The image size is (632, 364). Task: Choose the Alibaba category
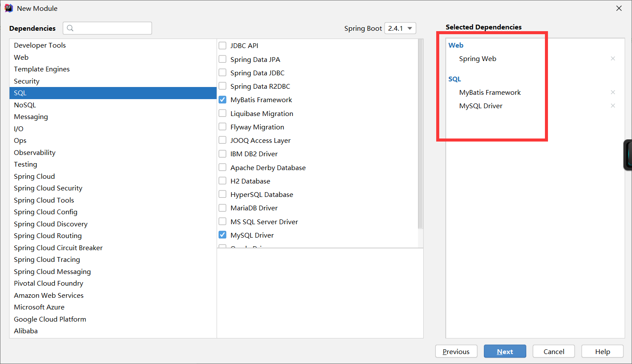113,331
